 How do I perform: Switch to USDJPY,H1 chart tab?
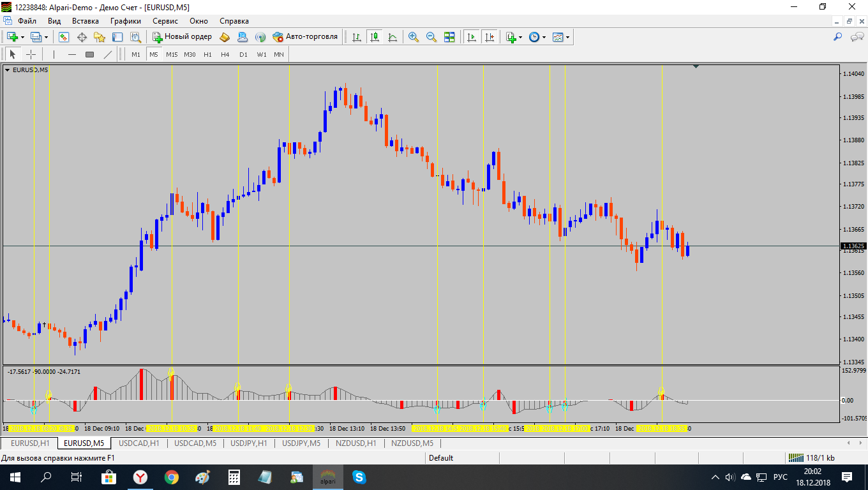248,443
